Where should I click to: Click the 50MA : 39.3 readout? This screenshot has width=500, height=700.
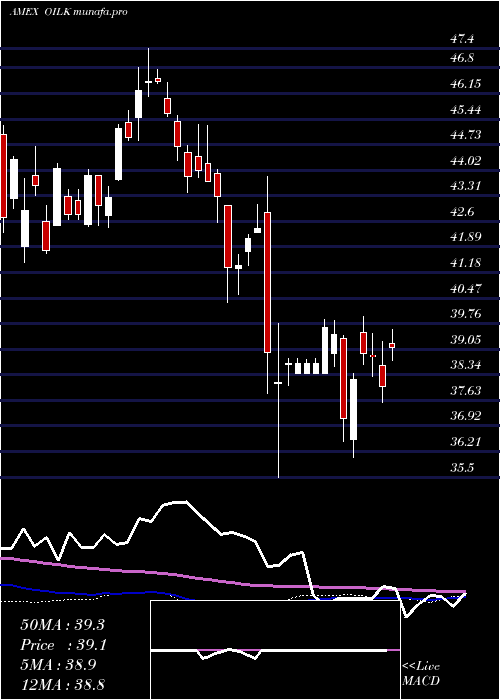click(x=62, y=625)
